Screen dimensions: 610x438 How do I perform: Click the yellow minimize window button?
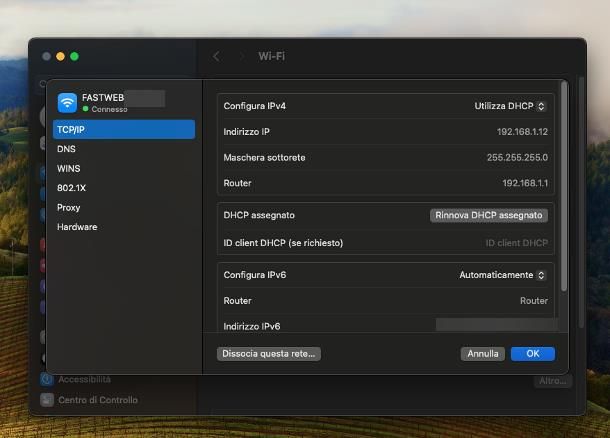click(x=60, y=56)
